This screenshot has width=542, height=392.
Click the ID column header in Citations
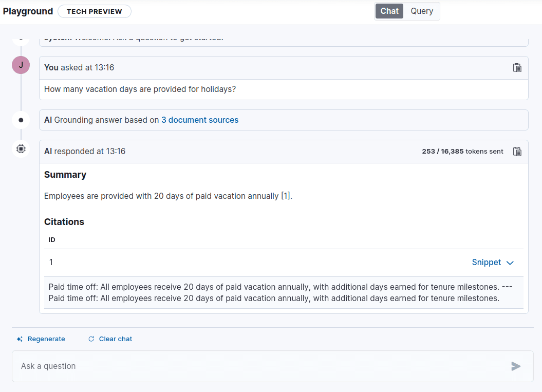52,240
